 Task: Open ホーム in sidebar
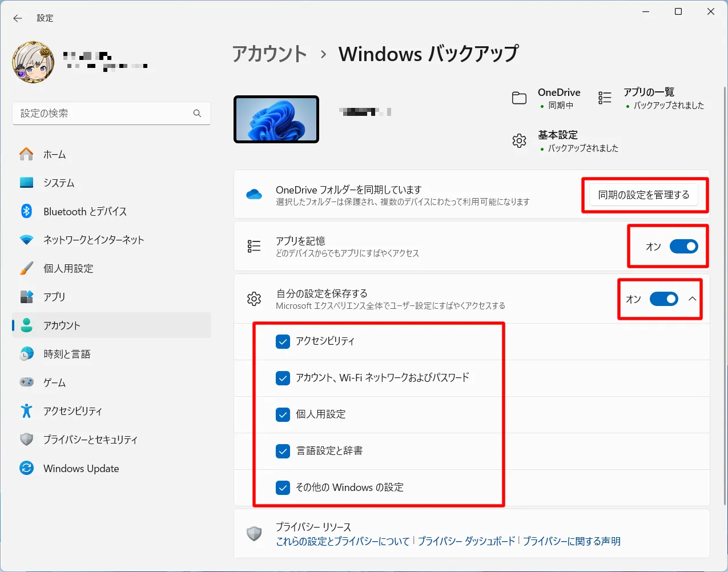pyautogui.click(x=111, y=154)
